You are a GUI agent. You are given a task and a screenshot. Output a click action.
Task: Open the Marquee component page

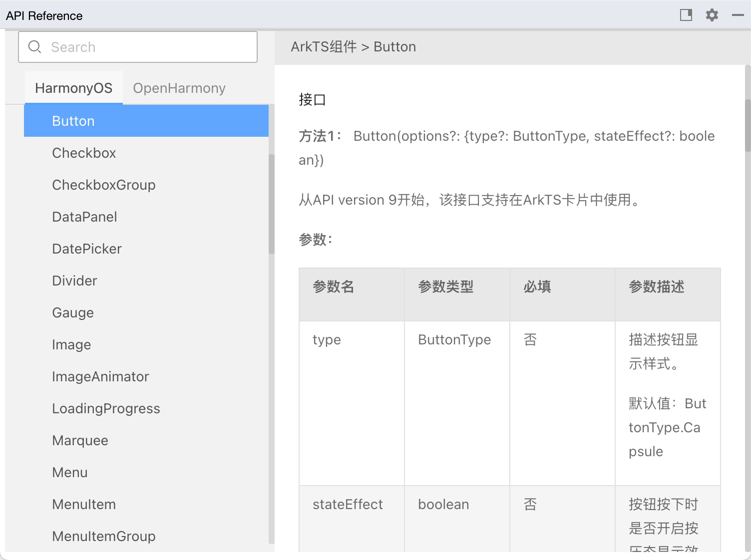tap(80, 441)
